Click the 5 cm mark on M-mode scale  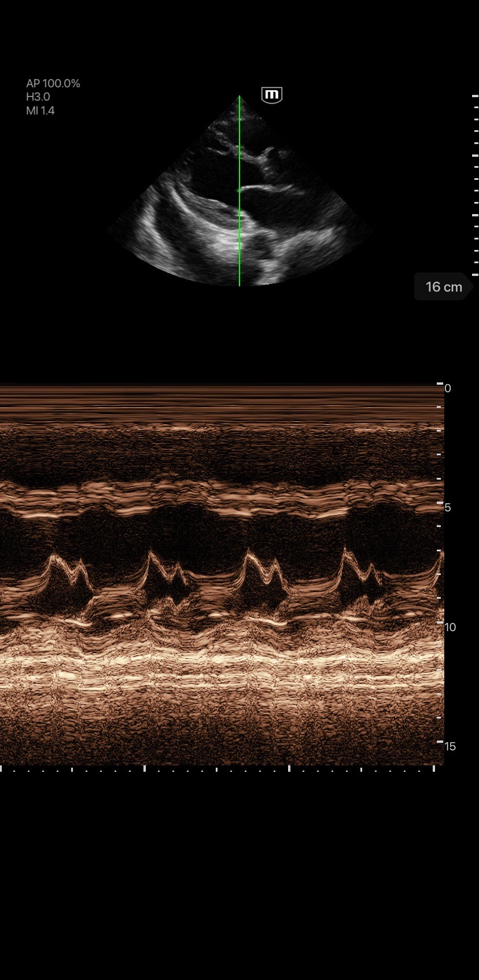tap(447, 507)
